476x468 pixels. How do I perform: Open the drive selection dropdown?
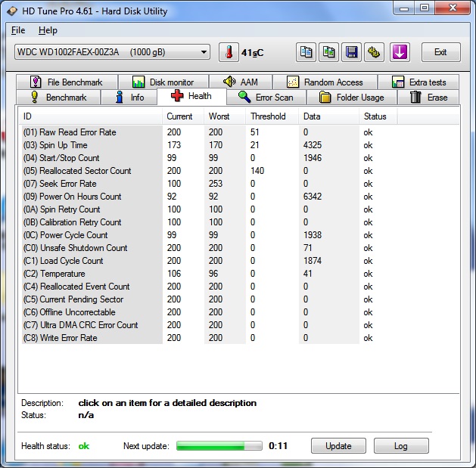pos(112,52)
